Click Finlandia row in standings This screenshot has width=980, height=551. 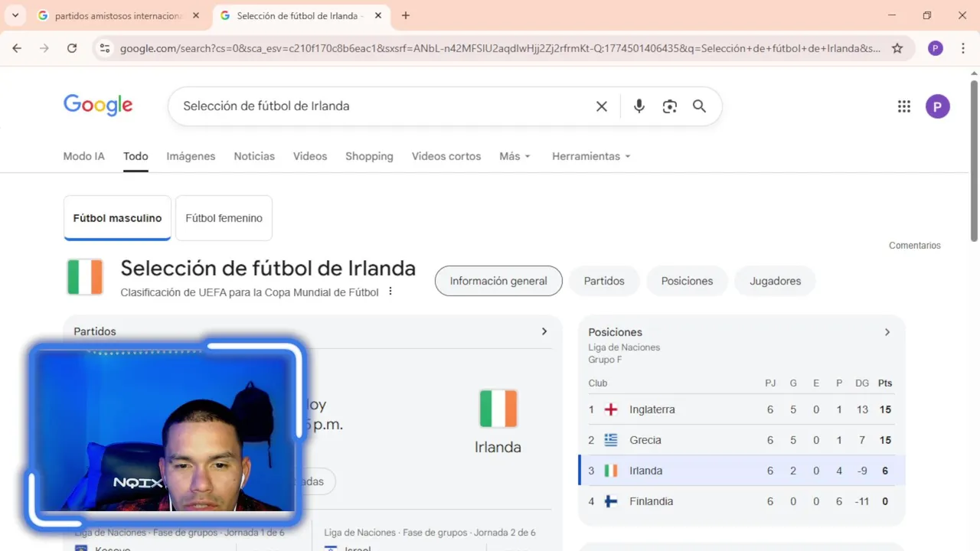point(741,501)
